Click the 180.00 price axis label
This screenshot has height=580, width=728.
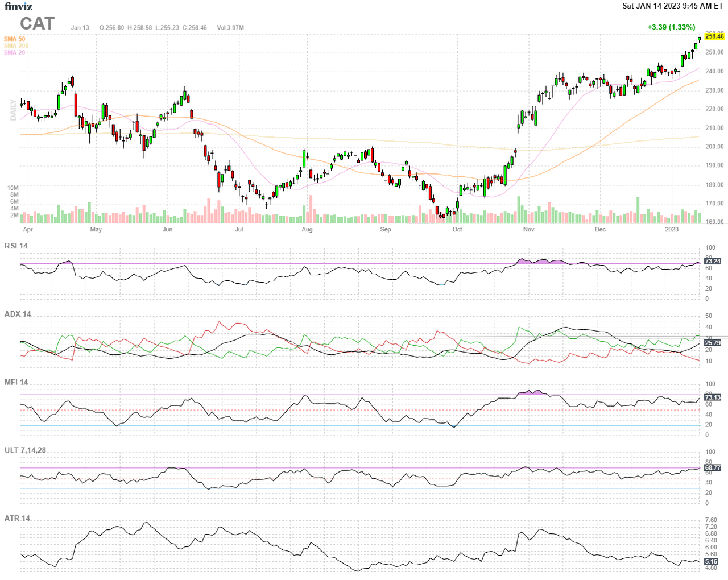[x=714, y=185]
